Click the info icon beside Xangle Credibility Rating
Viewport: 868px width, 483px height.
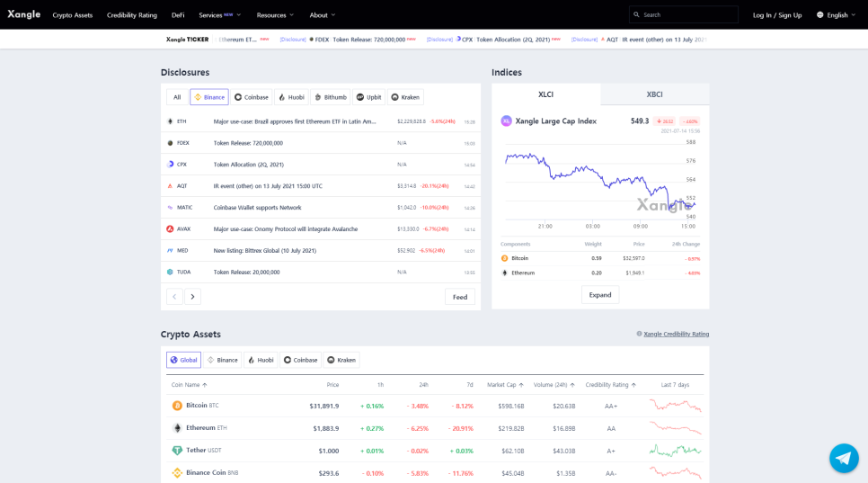639,334
